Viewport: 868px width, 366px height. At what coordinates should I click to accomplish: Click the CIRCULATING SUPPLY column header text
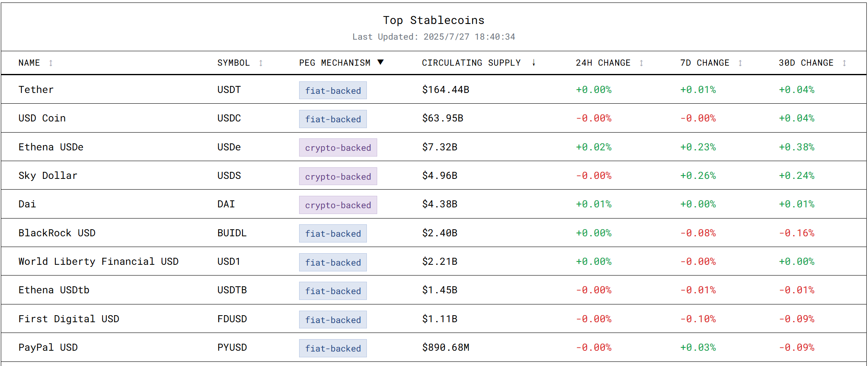pos(471,63)
